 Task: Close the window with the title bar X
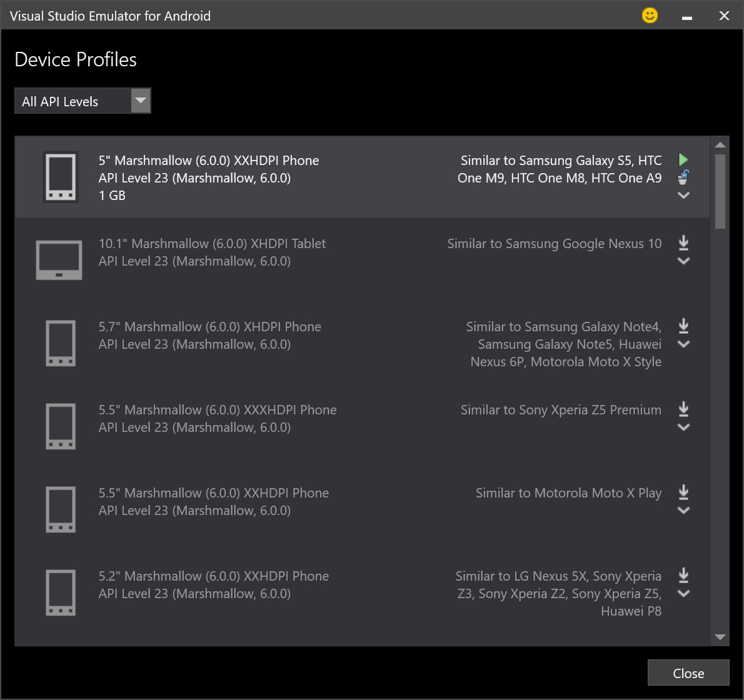point(723,16)
